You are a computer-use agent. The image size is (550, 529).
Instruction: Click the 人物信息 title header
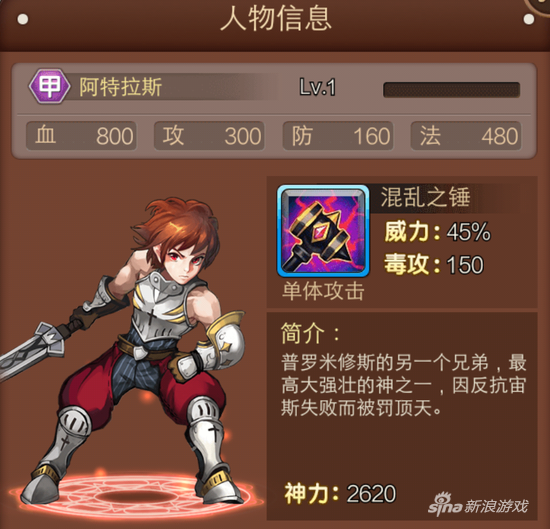point(276,19)
